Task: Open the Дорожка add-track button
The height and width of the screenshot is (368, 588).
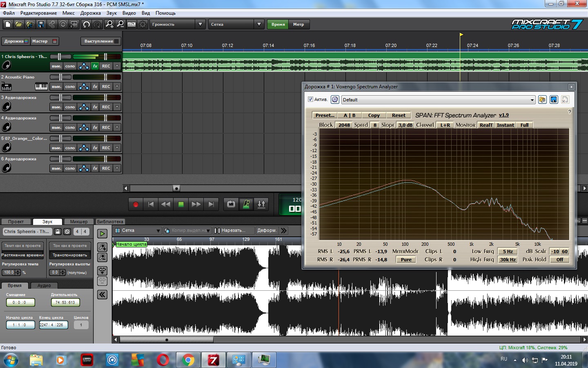Action: [x=16, y=41]
